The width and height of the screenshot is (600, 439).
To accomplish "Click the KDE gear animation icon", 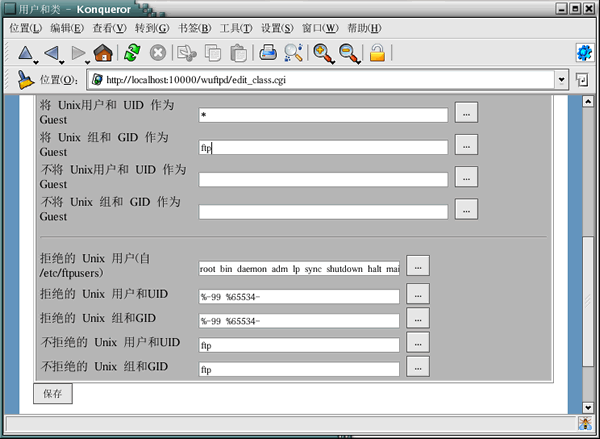I will coord(584,53).
